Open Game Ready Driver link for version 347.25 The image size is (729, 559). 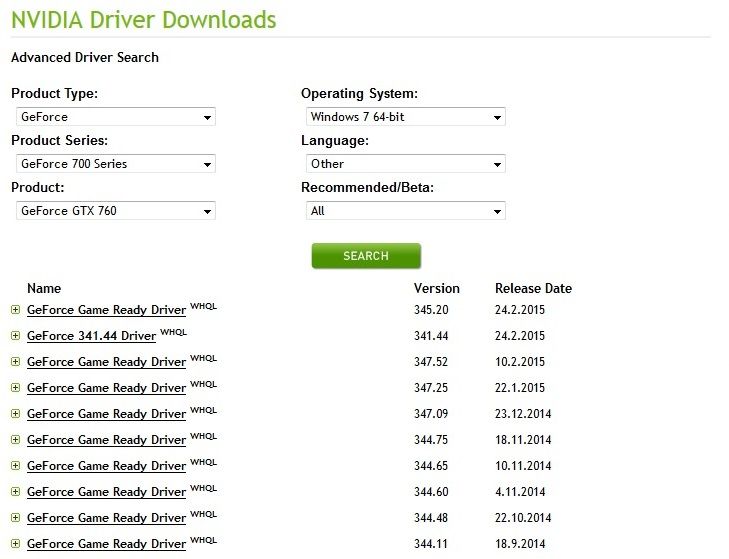[x=106, y=388]
